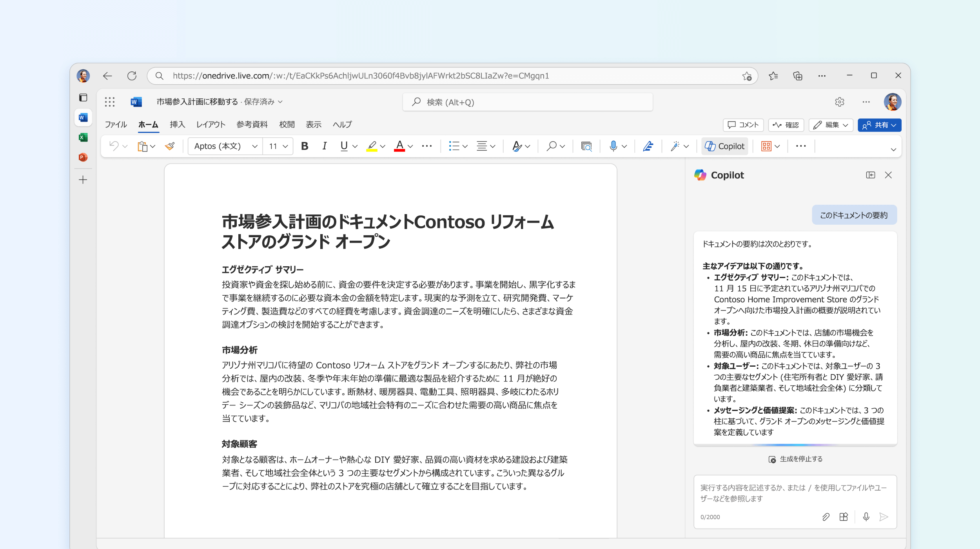The width and height of the screenshot is (980, 549).
Task: Open the ヘルプ tab
Action: [x=342, y=124]
